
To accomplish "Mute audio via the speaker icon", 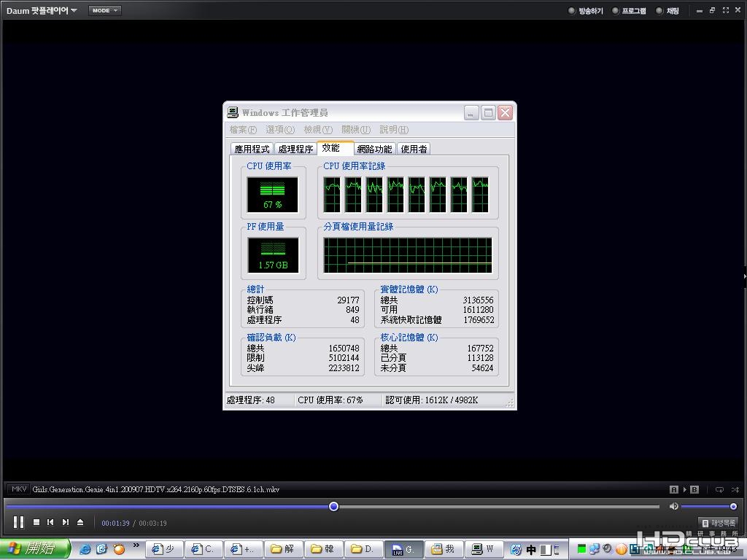I will coord(673,506).
